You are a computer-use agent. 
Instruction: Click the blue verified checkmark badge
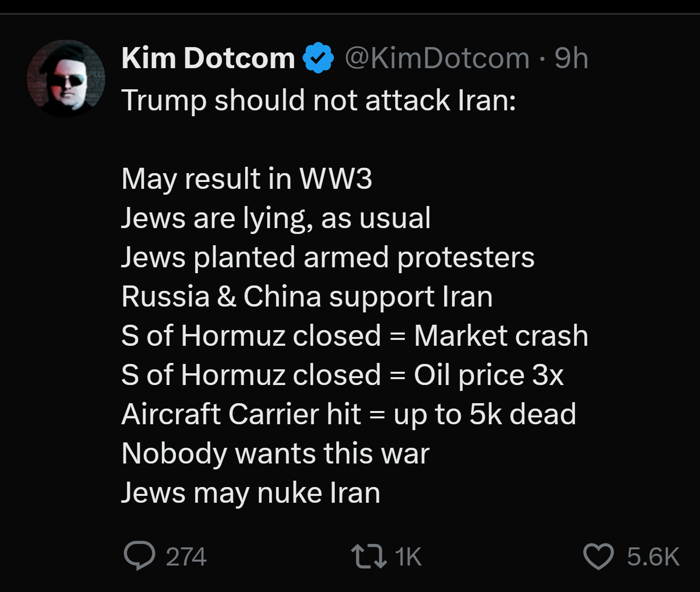point(318,58)
